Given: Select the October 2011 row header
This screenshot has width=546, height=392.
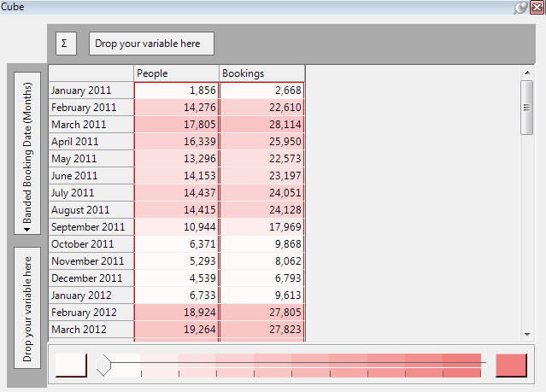Looking at the screenshot, I should click(91, 244).
